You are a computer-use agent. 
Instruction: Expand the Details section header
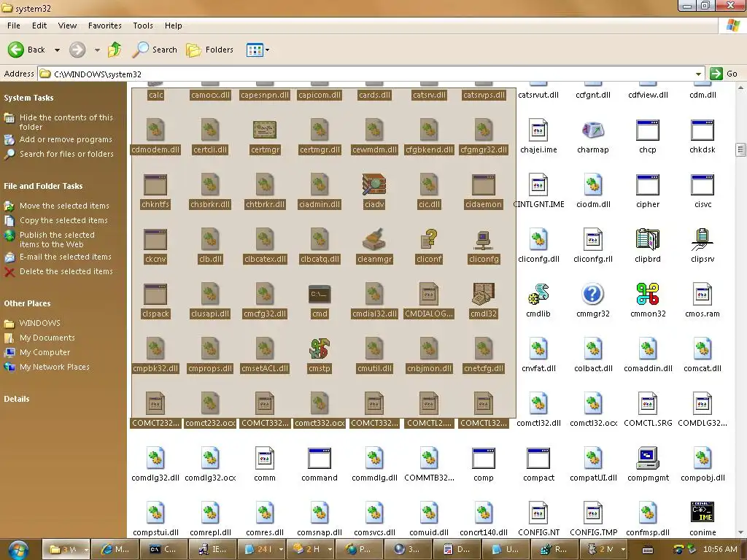click(x=17, y=399)
